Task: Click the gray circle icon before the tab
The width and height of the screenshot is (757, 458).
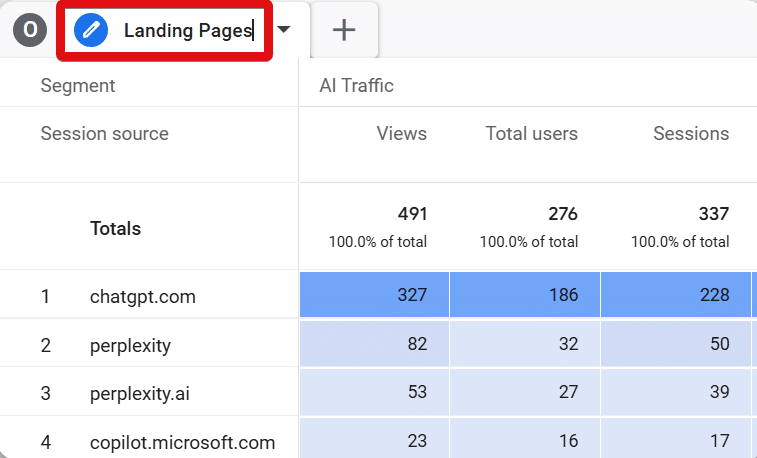Action: [30, 30]
